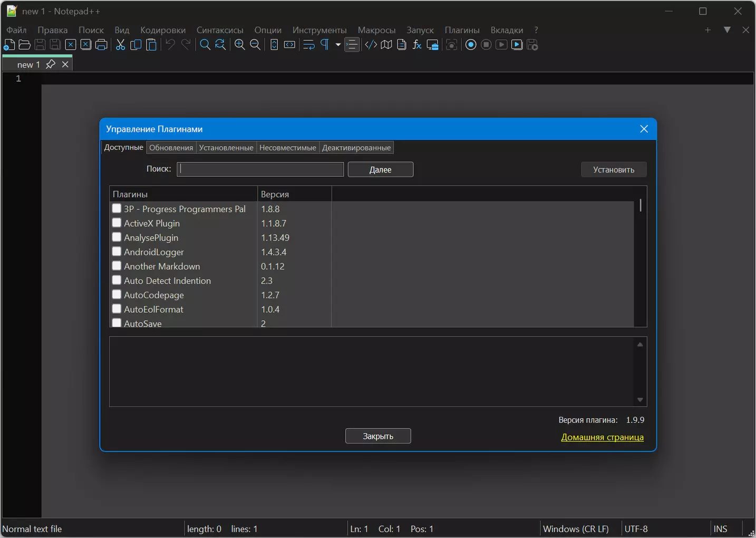Click the Версия column header
Screen dimensions: 756x538
295,194
